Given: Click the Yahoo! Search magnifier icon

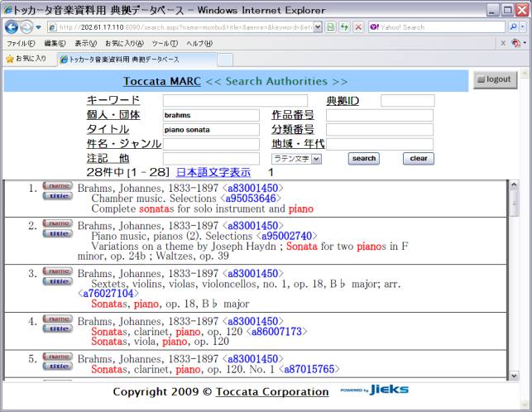Looking at the screenshot, I should coord(514,27).
